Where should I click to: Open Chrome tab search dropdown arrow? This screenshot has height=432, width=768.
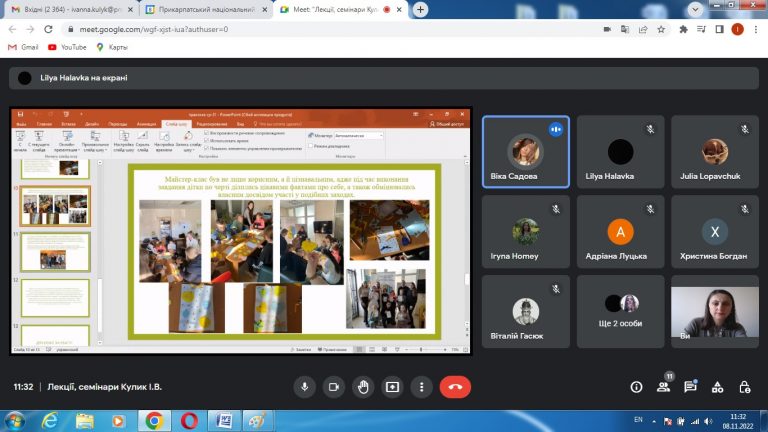[x=695, y=9]
